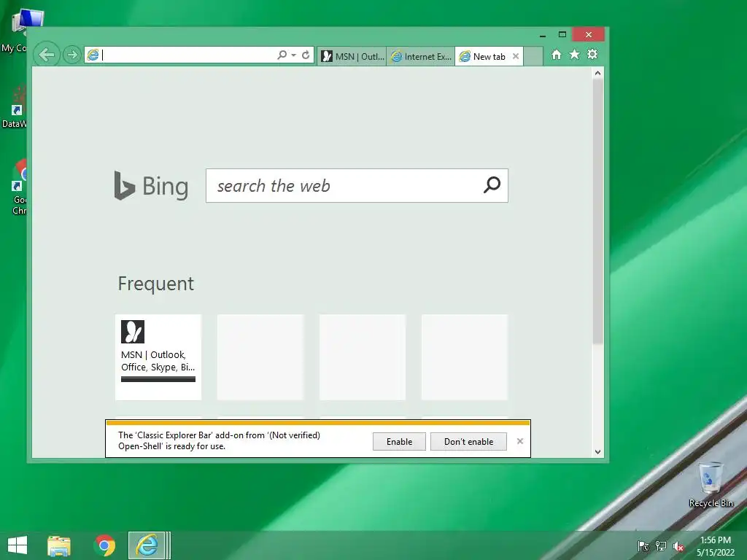Screen dimensions: 747x560
Task: Click the Frequent heading text
Action: pyautogui.click(x=156, y=284)
